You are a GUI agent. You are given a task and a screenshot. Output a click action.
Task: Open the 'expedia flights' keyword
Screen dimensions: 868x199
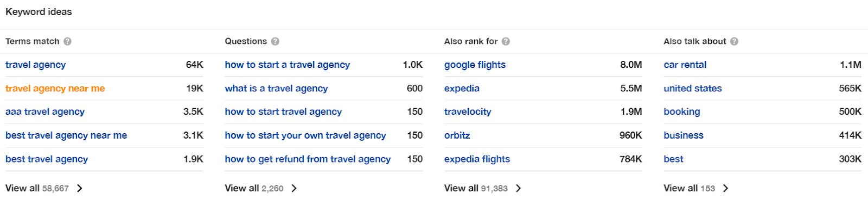[477, 159]
